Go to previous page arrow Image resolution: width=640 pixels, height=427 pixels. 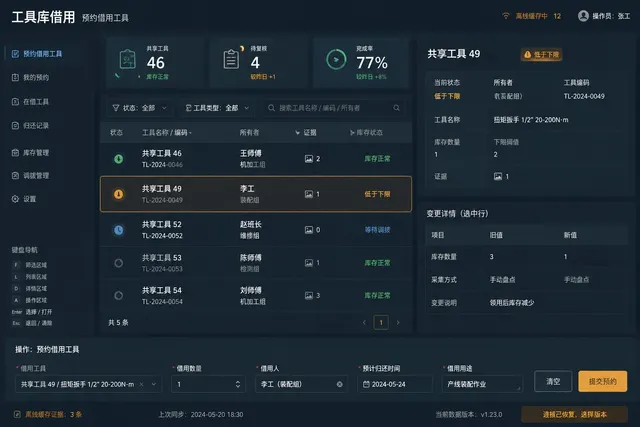coord(364,322)
